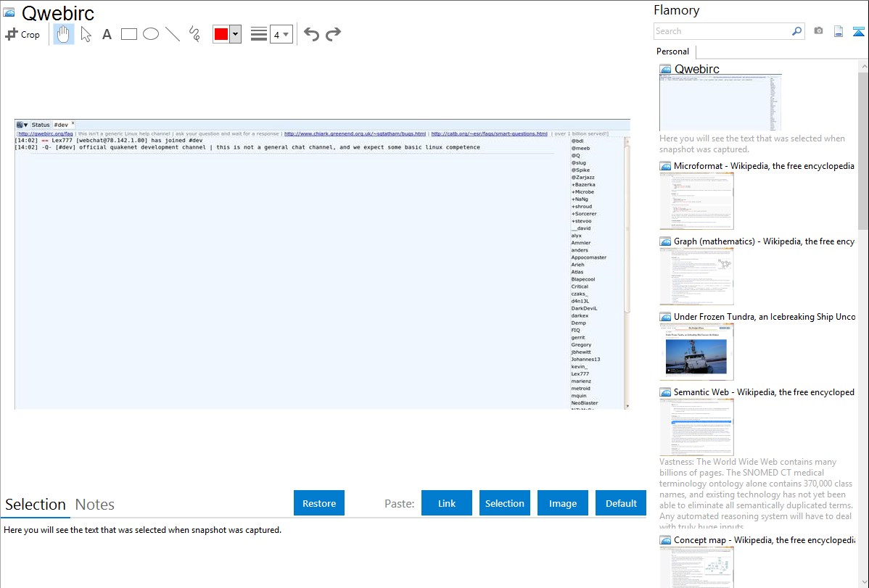Pick the ellipse shape tool
Image resolution: width=869 pixels, height=588 pixels.
[151, 34]
